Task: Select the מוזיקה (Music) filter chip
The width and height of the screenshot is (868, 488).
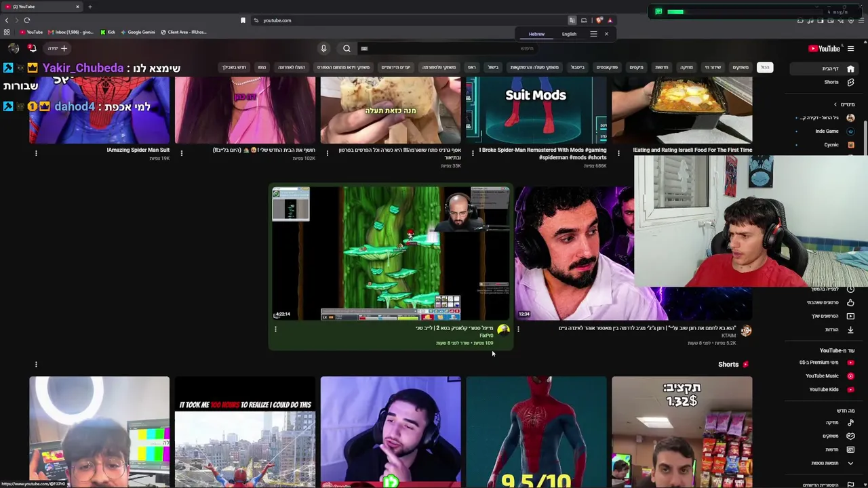Action: (x=686, y=67)
